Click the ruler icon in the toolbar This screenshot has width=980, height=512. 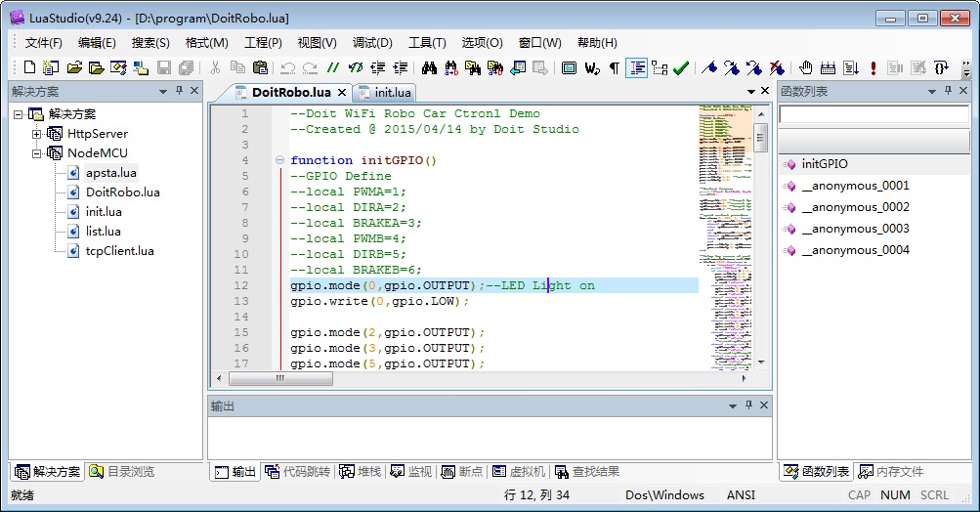click(x=829, y=67)
